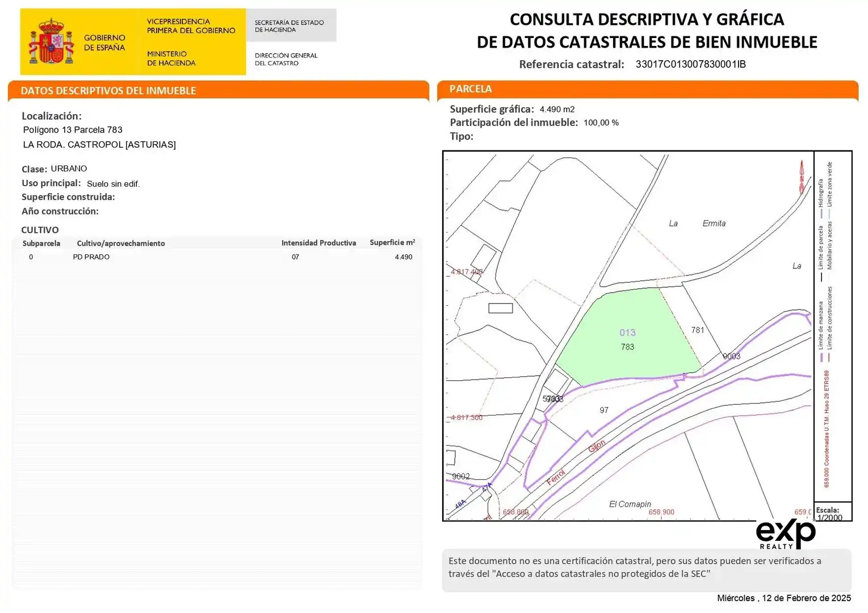Click the 'Superficie m²' column header
868x613 pixels.
(x=392, y=242)
